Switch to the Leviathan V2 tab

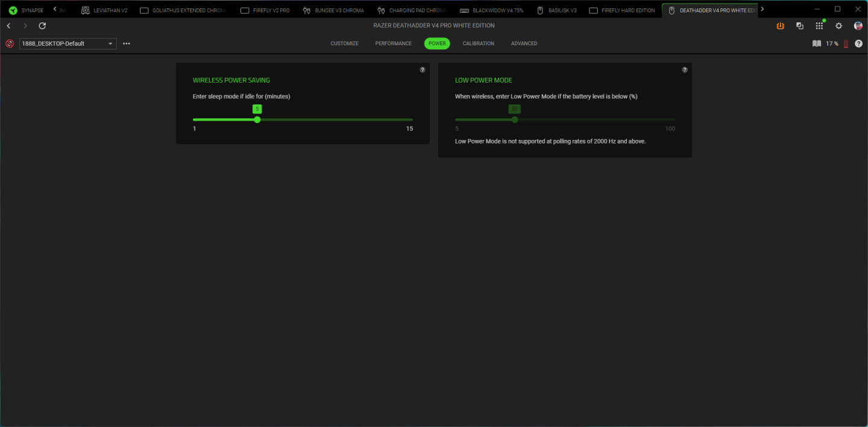104,10
